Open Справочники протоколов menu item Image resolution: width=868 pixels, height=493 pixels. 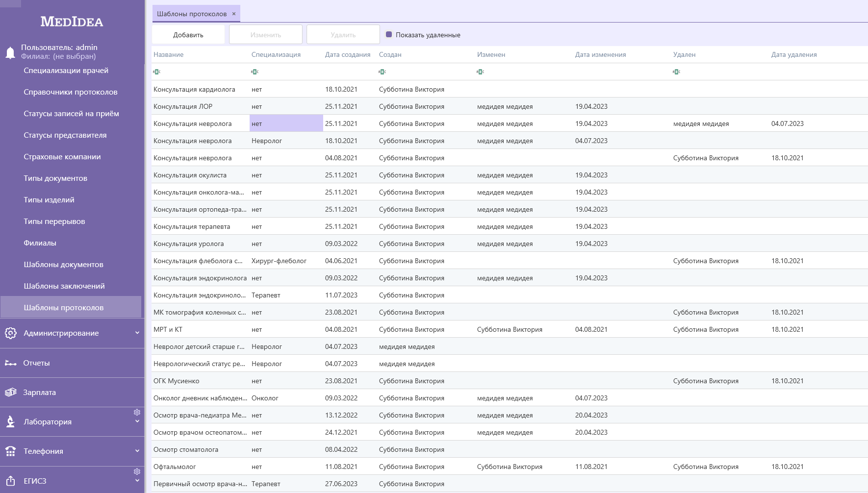71,92
